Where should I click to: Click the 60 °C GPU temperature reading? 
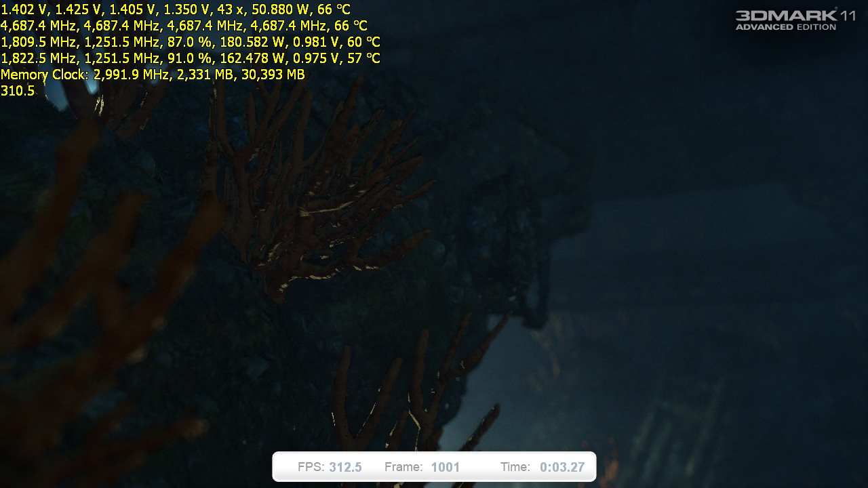363,42
